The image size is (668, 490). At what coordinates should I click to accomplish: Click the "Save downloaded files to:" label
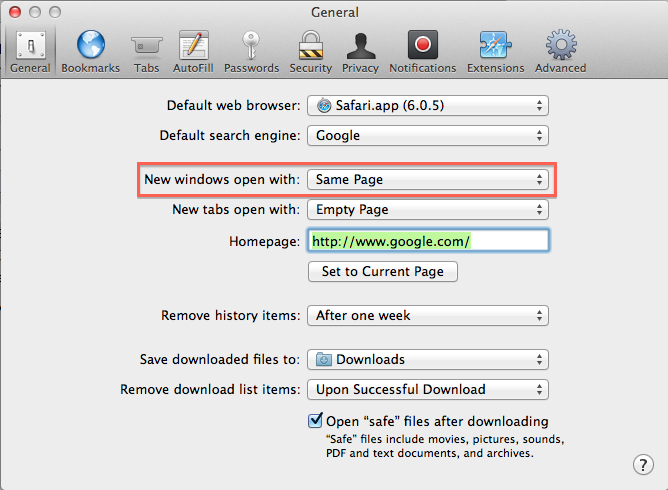pos(220,359)
